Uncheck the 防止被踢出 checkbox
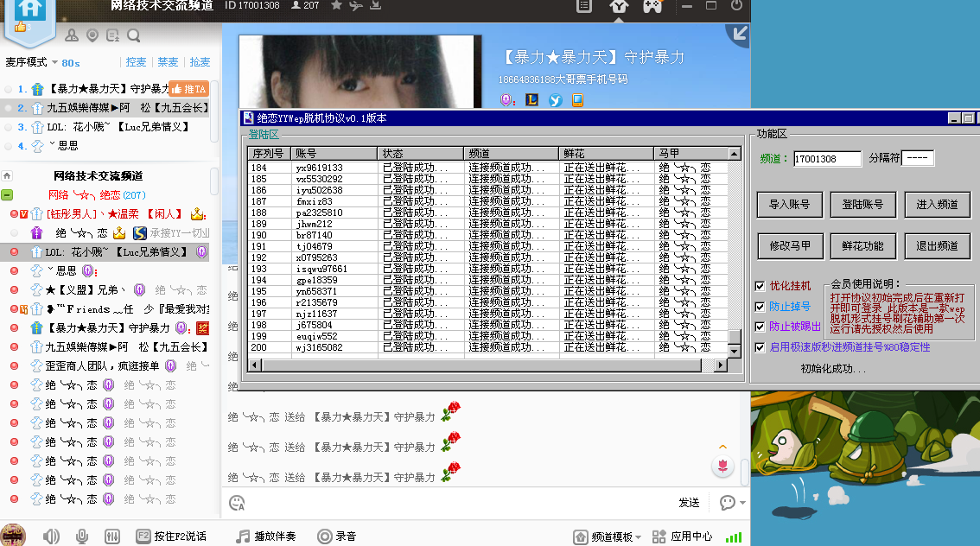The width and height of the screenshot is (980, 546). pyautogui.click(x=760, y=327)
